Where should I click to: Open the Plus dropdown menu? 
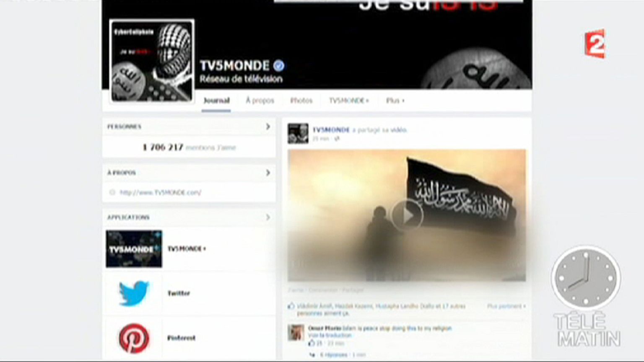[395, 101]
